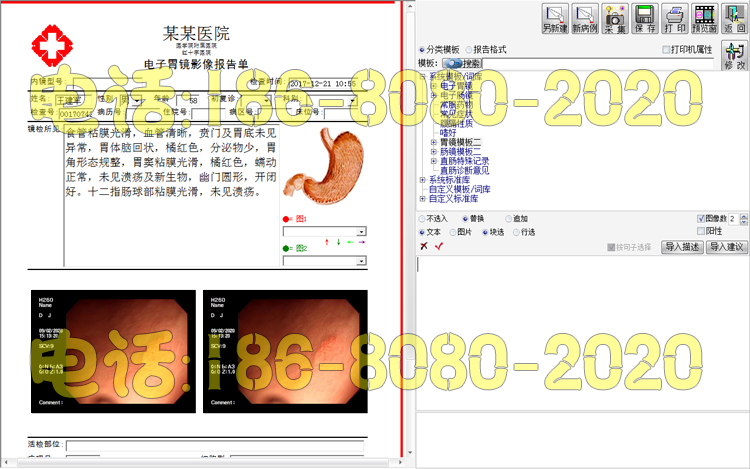Click the 保存 floppy disk save icon
750x469 pixels.
pos(645,19)
